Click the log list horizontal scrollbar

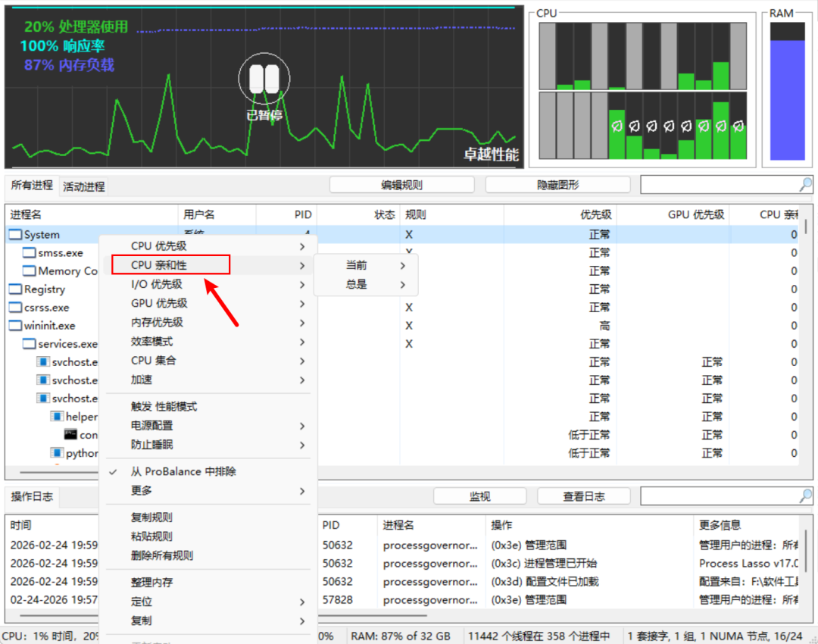(x=373, y=615)
